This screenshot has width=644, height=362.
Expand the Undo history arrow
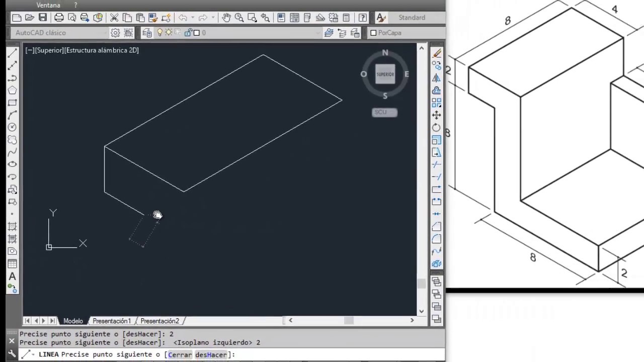193,18
